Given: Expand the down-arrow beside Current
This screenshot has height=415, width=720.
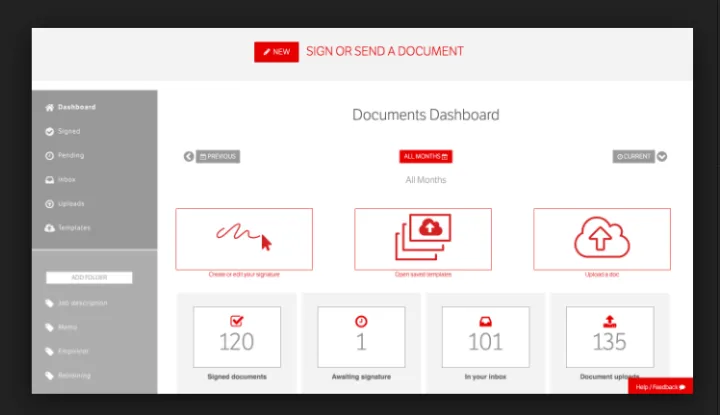Looking at the screenshot, I should click(662, 157).
